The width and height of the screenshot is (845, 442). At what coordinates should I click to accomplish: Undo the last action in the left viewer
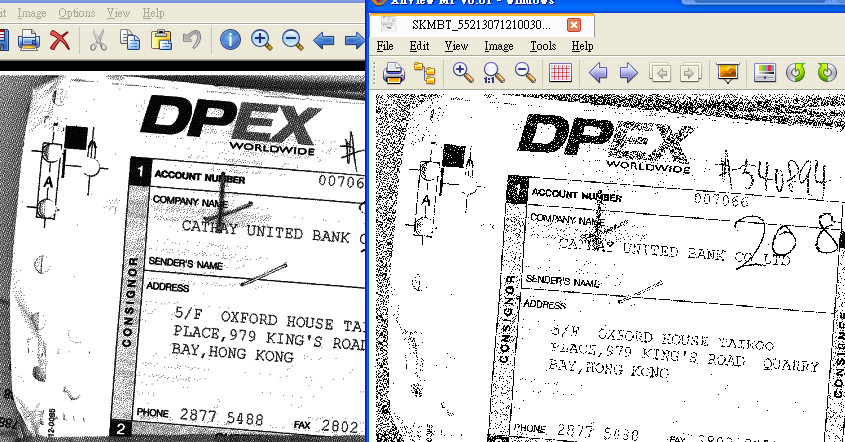point(192,40)
